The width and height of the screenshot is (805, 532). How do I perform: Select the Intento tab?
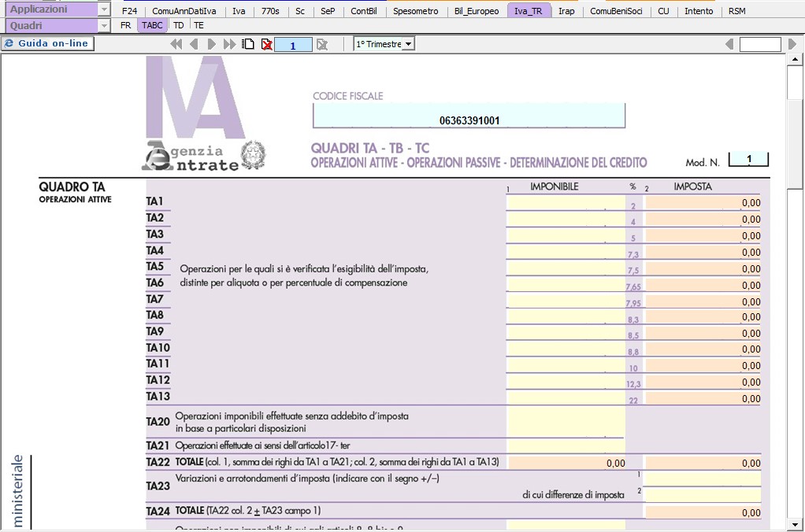click(699, 11)
